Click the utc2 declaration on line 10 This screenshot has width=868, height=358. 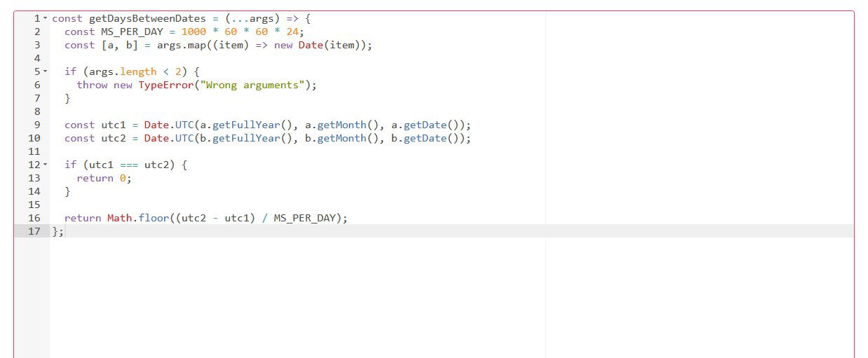[114, 138]
